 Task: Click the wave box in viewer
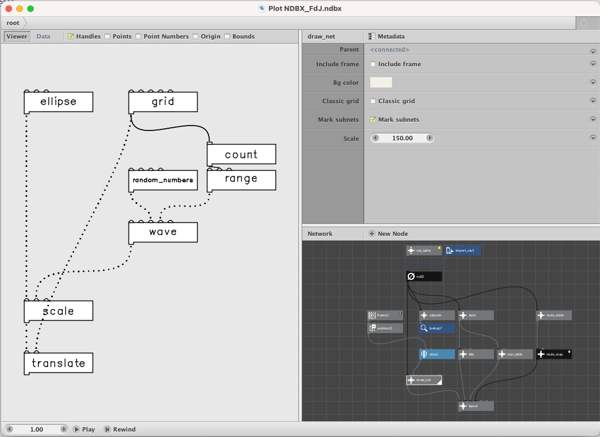163,232
